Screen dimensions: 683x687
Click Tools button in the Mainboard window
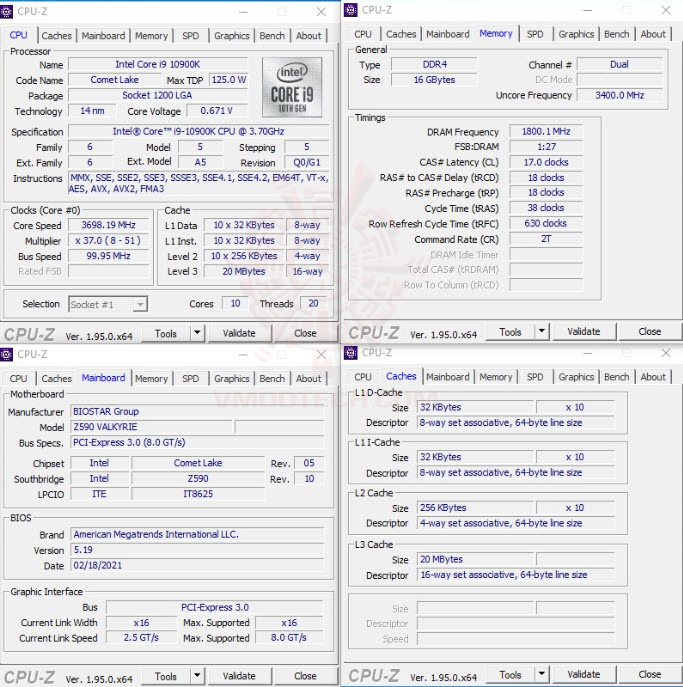[x=166, y=676]
